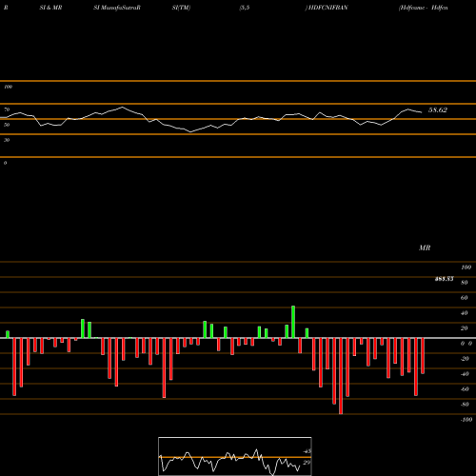Screen dimensions: 476x476
Task: Click the 40 label on the MR axis
Action: pos(464,313)
